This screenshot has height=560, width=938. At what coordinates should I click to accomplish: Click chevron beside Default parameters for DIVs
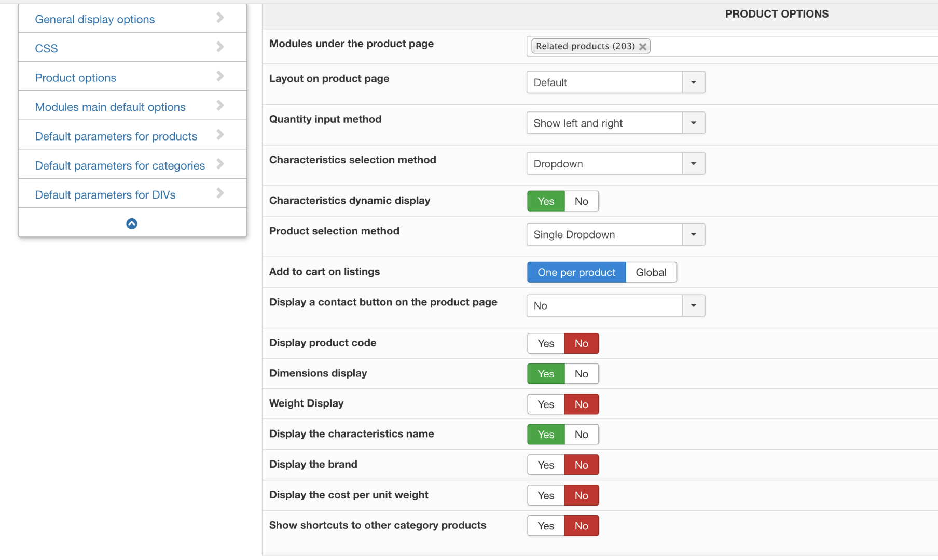coord(220,193)
